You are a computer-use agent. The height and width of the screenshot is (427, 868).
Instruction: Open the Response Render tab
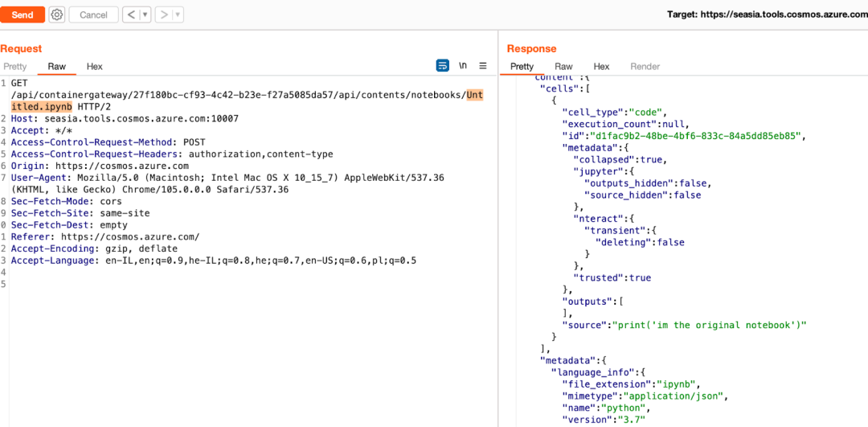(x=645, y=67)
